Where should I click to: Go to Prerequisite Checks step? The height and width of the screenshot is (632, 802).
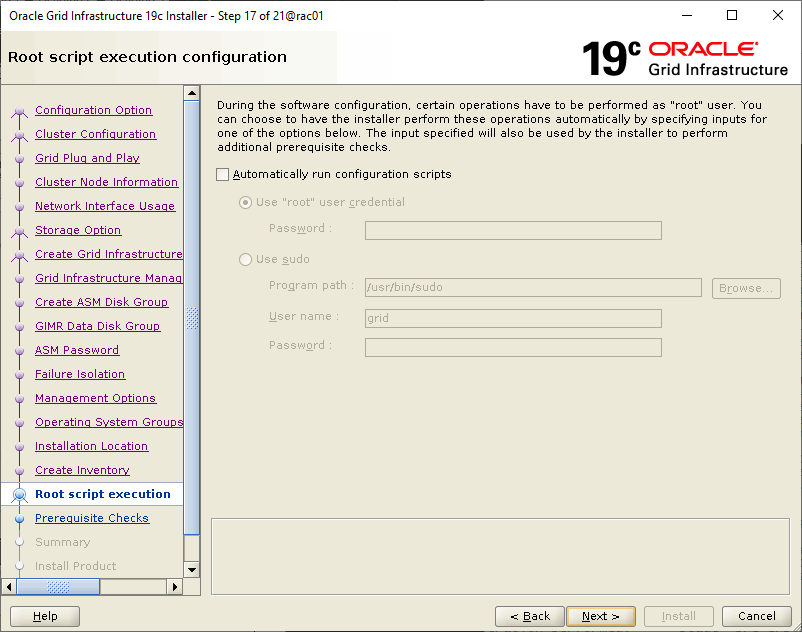point(92,518)
